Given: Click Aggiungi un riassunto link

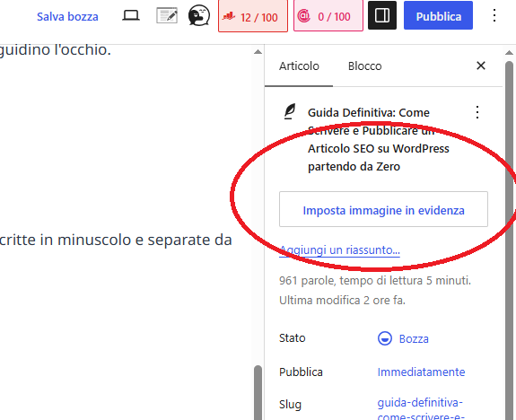Looking at the screenshot, I should (x=339, y=250).
